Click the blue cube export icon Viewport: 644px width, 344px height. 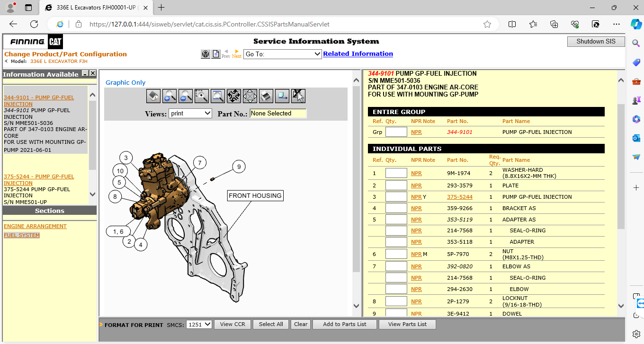pos(282,96)
